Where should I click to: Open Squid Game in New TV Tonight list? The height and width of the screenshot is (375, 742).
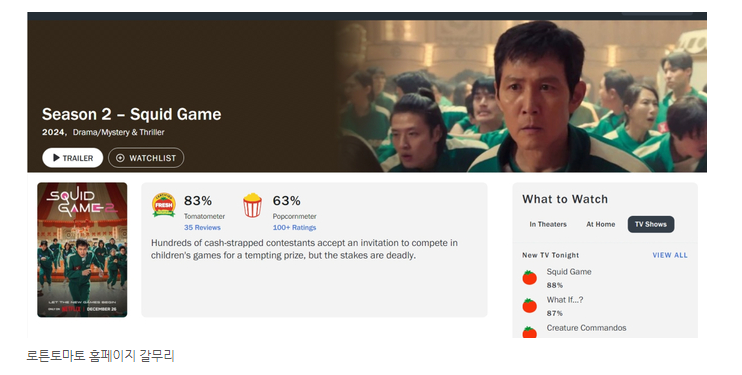569,272
